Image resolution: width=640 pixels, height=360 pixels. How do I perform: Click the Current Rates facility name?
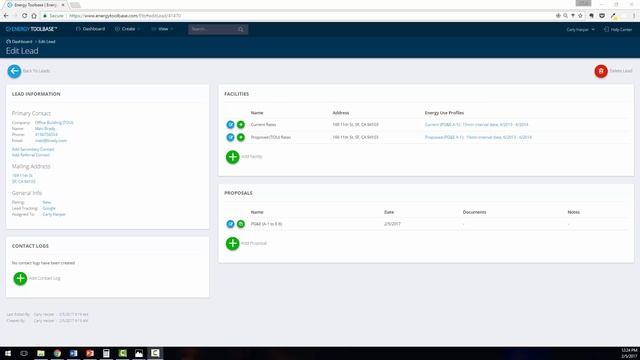point(263,124)
